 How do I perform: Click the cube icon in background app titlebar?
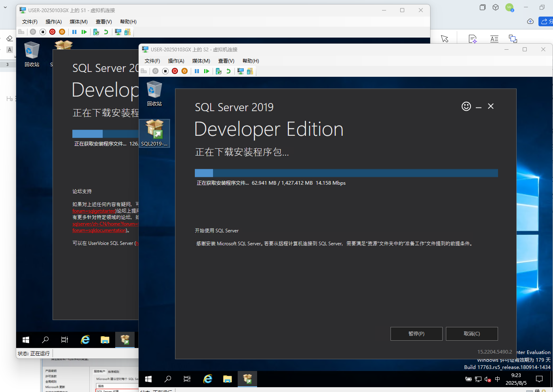click(496, 7)
